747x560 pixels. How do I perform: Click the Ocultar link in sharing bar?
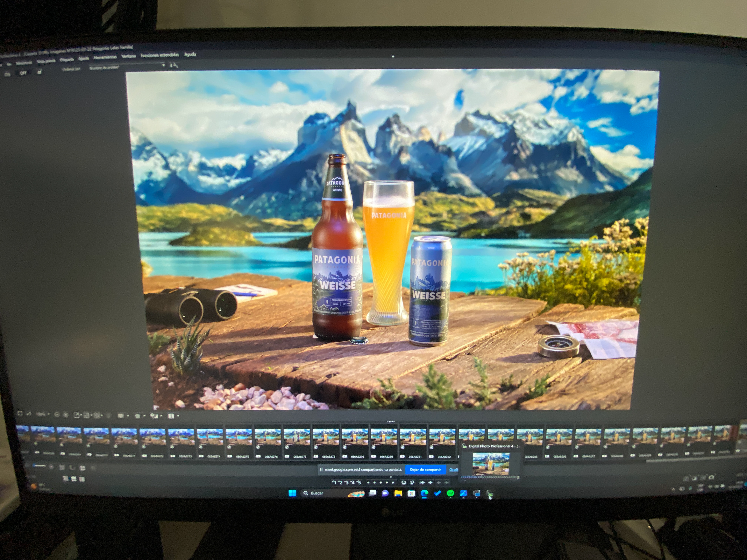453,470
